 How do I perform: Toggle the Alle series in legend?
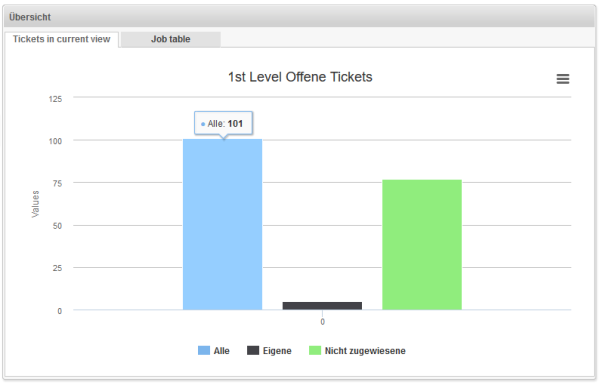tap(214, 351)
